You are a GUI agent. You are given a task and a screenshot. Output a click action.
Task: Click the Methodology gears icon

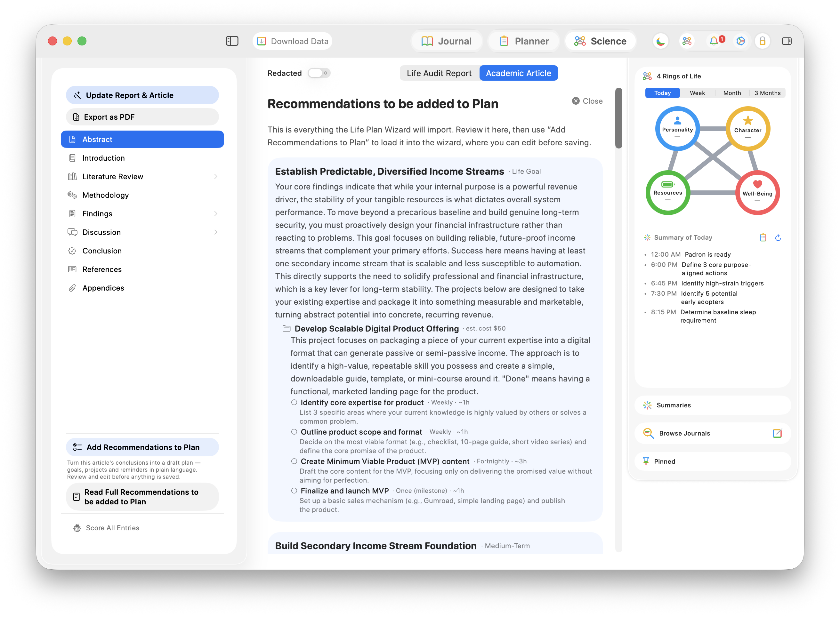pyautogui.click(x=72, y=195)
